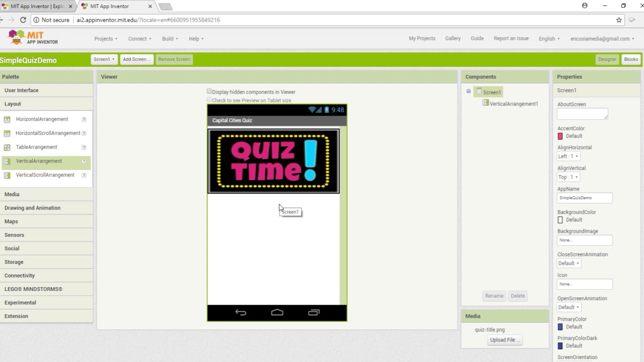
Task: Select the VerticalArrangement palette icon
Action: click(7, 161)
